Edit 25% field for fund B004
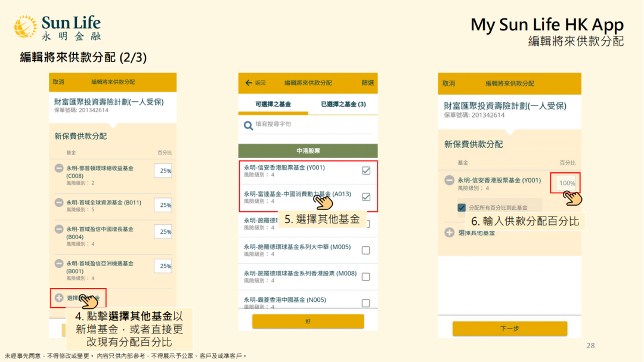Screen dimensions: 644x362 coord(163,232)
